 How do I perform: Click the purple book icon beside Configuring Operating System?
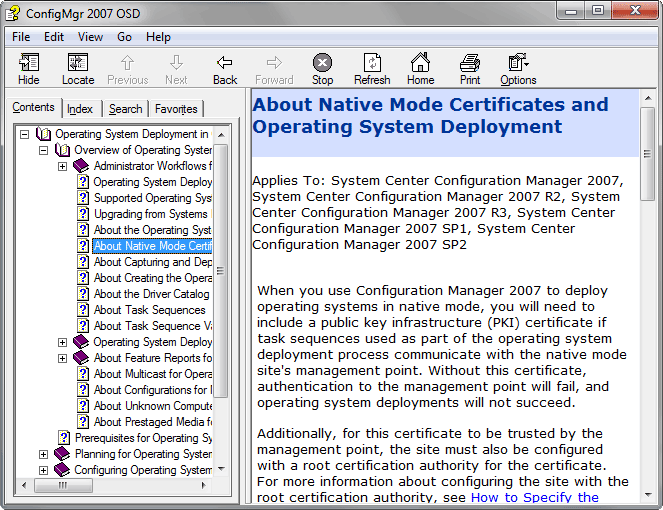[62, 470]
